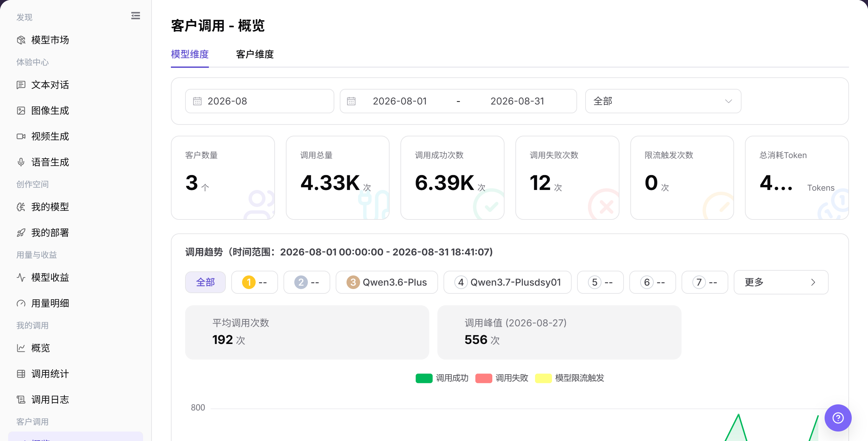Click the 模型收益 pulse icon
This screenshot has width=868, height=441.
(21, 277)
